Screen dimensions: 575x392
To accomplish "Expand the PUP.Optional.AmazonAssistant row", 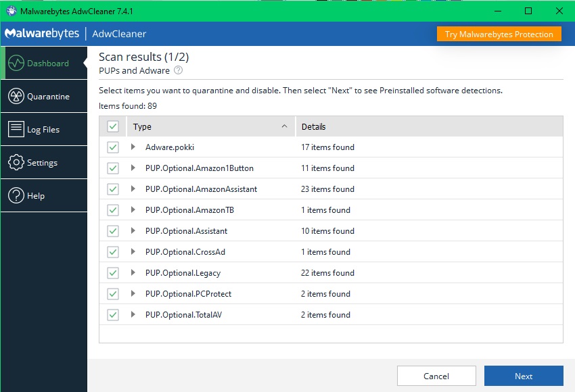I will coord(133,189).
